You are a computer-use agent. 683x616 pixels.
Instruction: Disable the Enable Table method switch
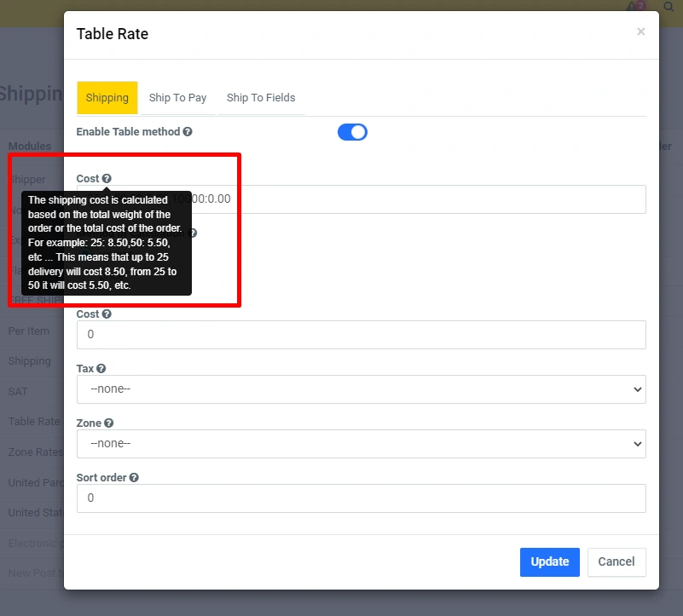coord(352,132)
